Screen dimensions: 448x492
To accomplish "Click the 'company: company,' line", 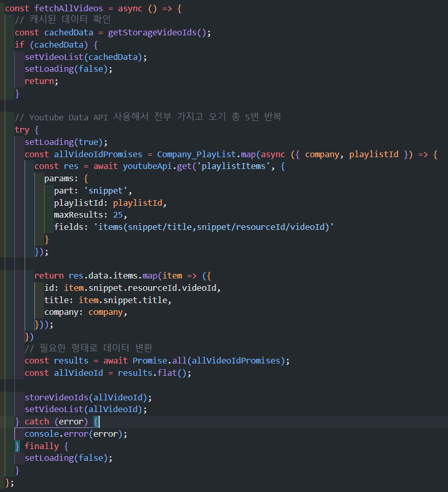I will tap(85, 312).
